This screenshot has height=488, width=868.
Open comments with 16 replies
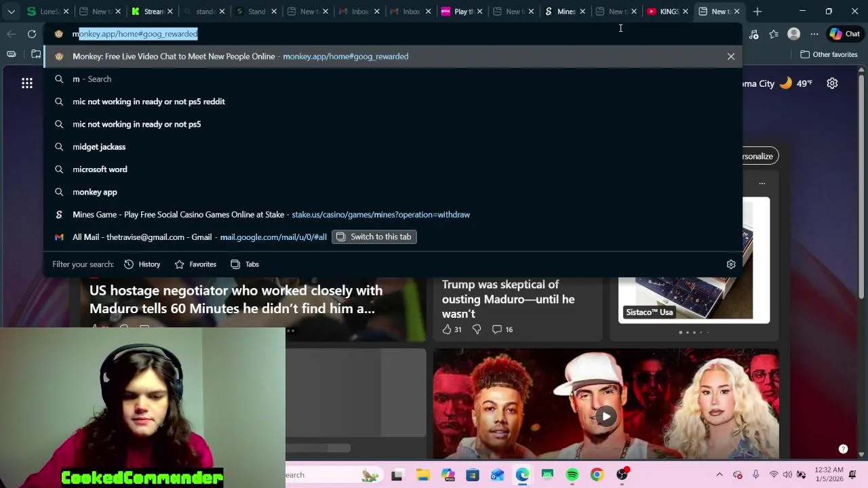tap(502, 329)
